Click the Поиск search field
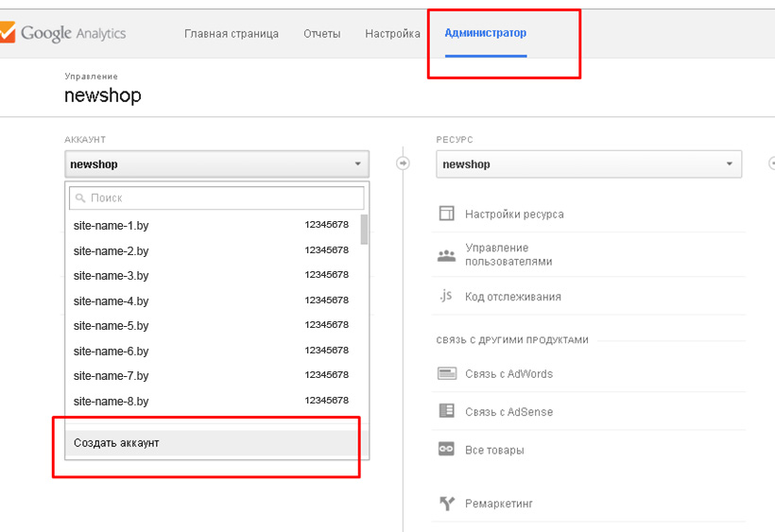Image resolution: width=775 pixels, height=532 pixels. [x=216, y=198]
